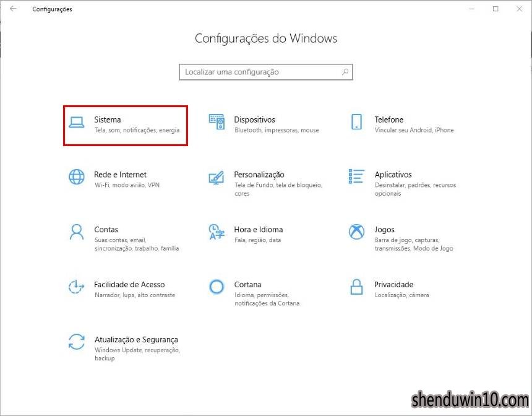
Task: Click the Personalização paintbrush icon
Action: [217, 177]
